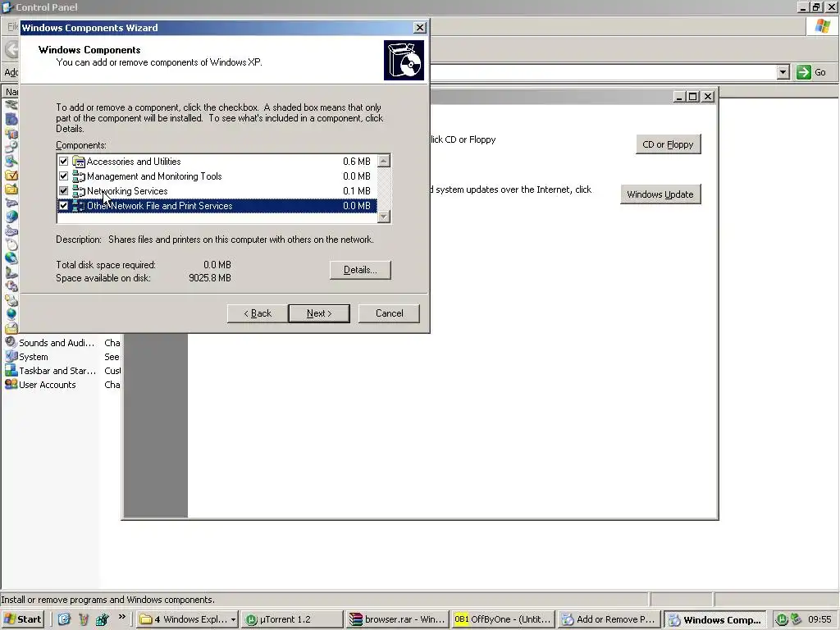Click the status bar text about installing programs
This screenshot has width=840, height=630.
[x=107, y=600]
